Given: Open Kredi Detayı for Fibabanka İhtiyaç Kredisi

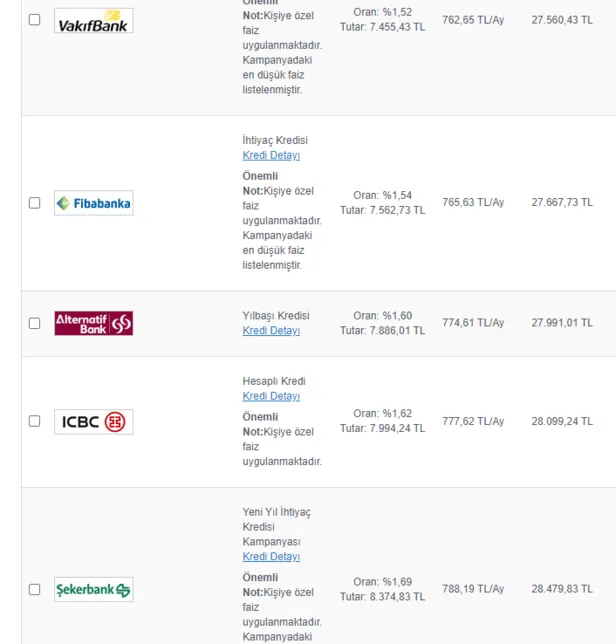Looking at the screenshot, I should point(271,155).
